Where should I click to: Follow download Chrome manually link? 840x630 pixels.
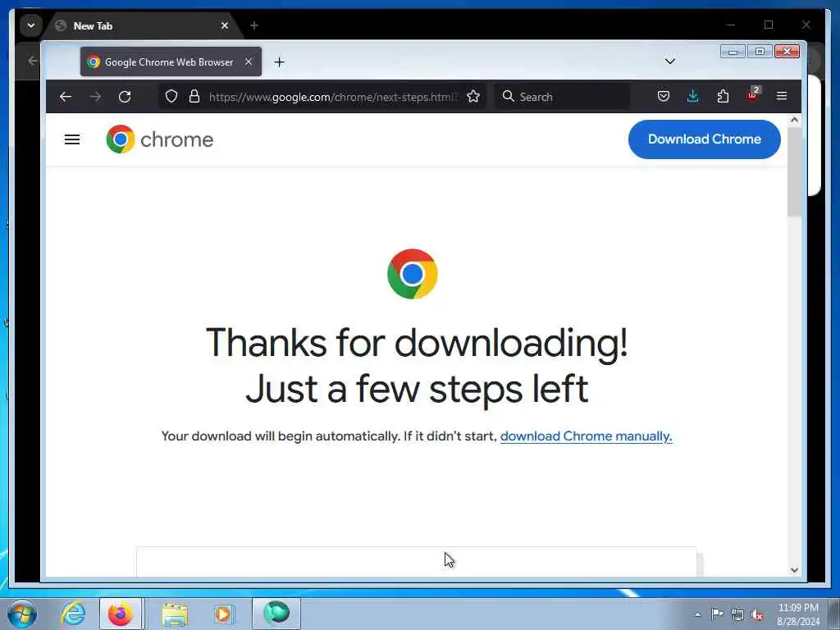pos(586,436)
